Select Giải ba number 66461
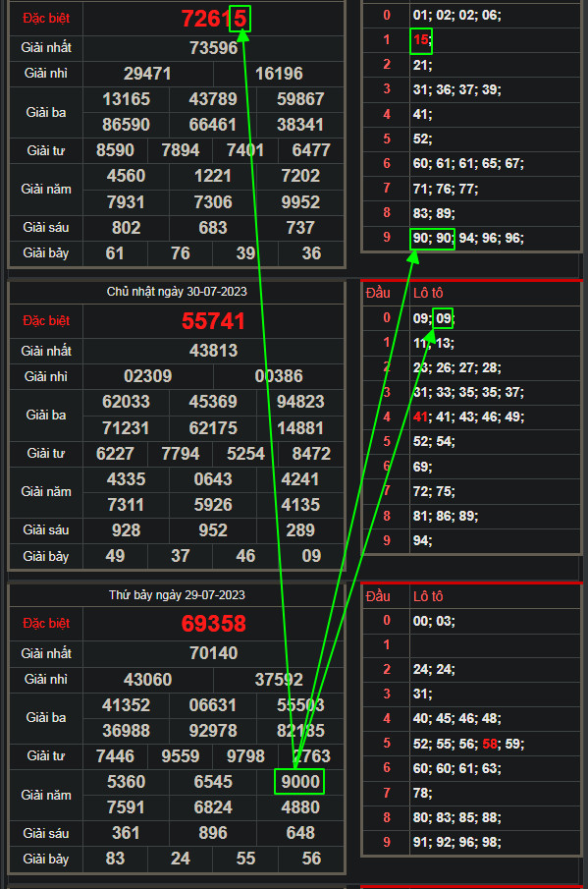 point(212,125)
